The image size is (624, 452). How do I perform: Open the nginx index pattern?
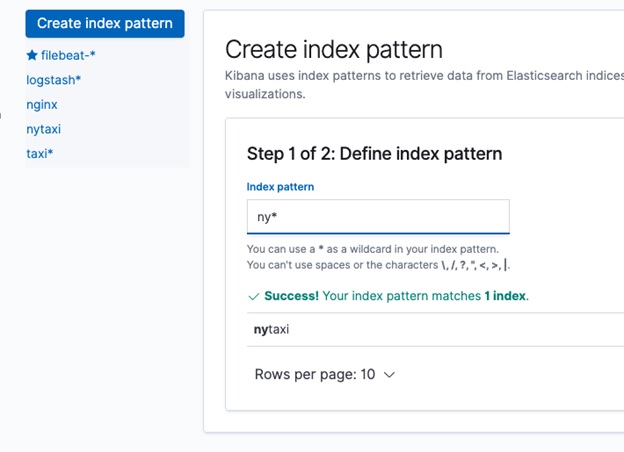[42, 105]
